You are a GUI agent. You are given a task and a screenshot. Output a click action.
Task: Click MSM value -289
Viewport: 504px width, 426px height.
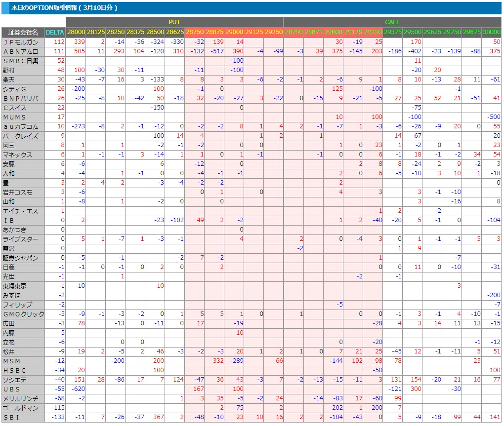[237, 360]
